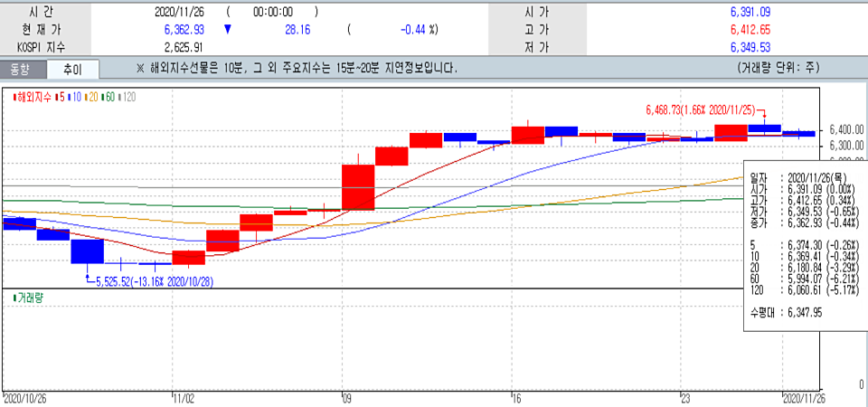Viewport: 868px width, 407px height.
Task: Click the 6,300.00 price axis label
Action: click(x=846, y=145)
